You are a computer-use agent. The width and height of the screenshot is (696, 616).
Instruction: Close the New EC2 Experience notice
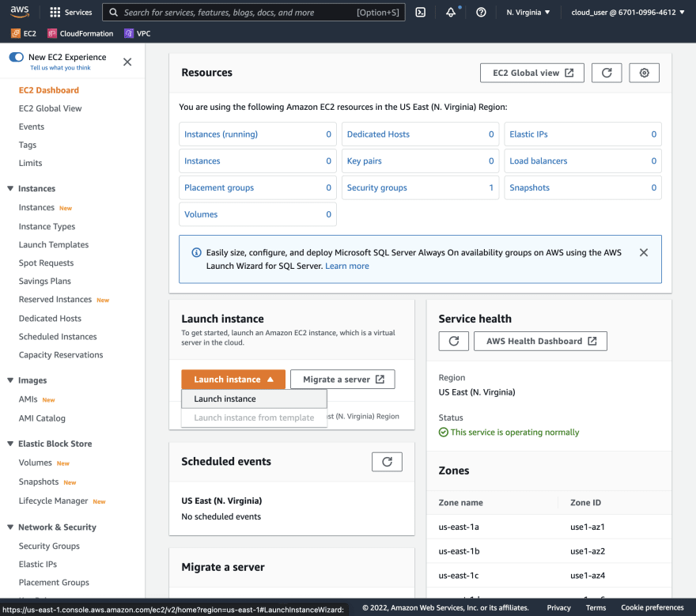pyautogui.click(x=127, y=62)
